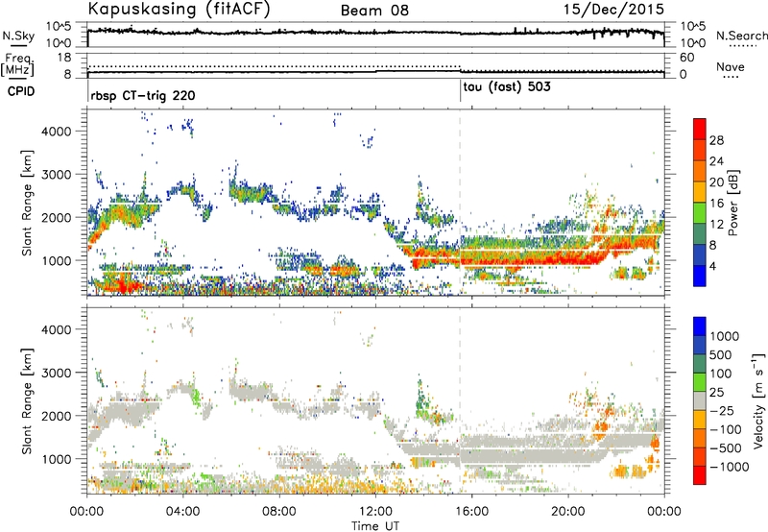Click the 'Kapuskasing (fitACF)' title text
Image resolution: width=768 pixels, height=532 pixels.
tap(179, 9)
